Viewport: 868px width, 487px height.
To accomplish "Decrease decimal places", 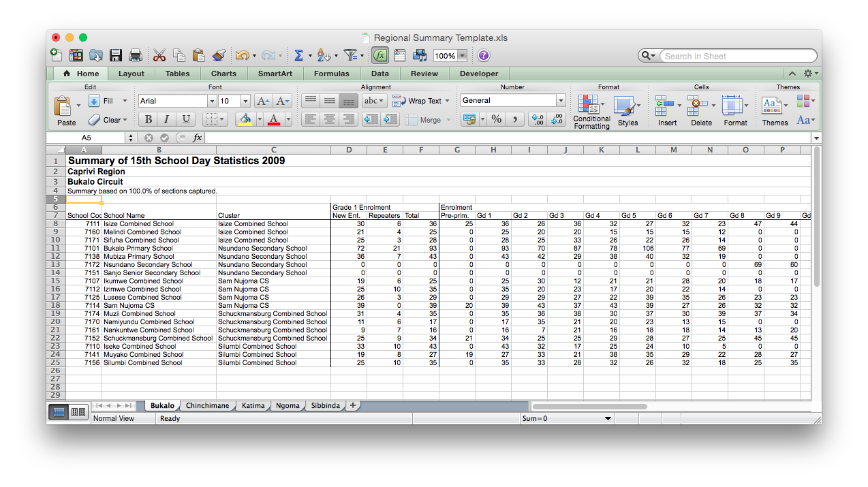I will pyautogui.click(x=557, y=119).
